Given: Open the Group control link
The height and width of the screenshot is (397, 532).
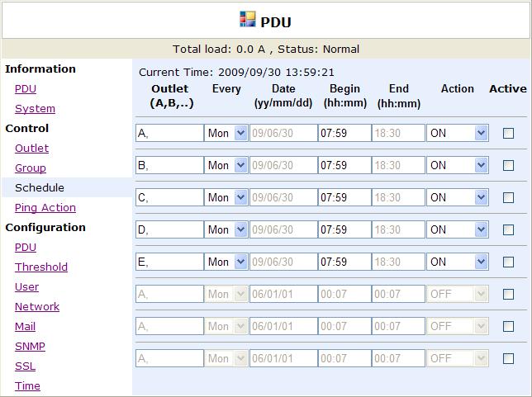Looking at the screenshot, I should [31, 168].
